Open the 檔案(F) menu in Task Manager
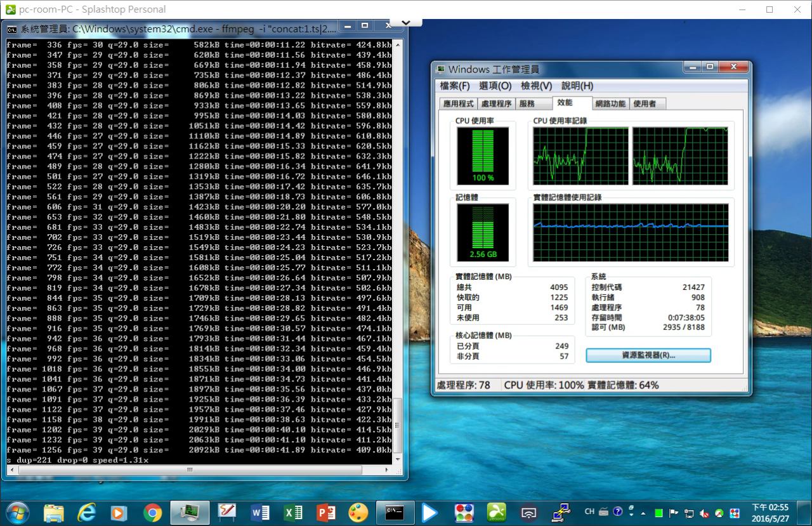 tap(454, 86)
